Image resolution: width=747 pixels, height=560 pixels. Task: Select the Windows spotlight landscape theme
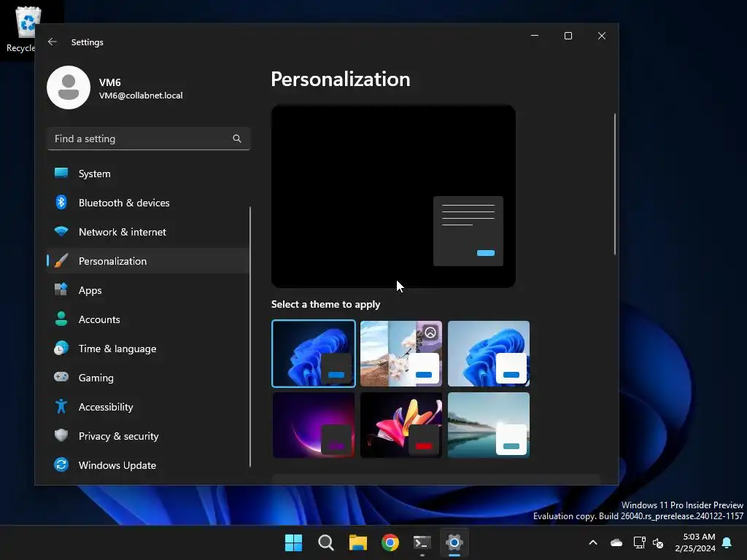pyautogui.click(x=401, y=354)
